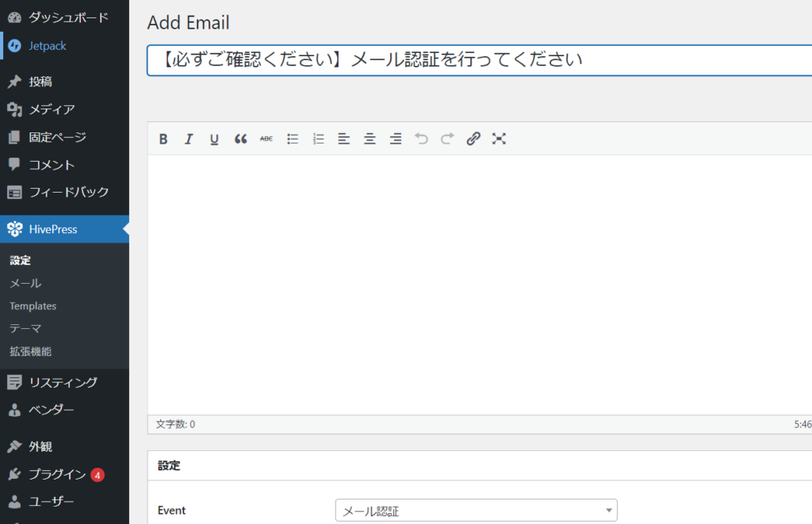Viewport: 812px width, 524px height.
Task: Apply strikethrough with the ABC icon
Action: [x=266, y=139]
